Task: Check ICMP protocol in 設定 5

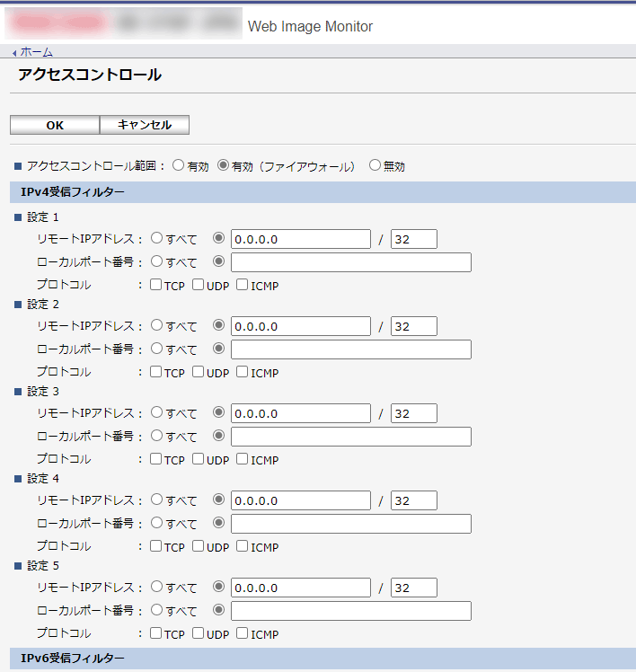Action: [x=243, y=634]
